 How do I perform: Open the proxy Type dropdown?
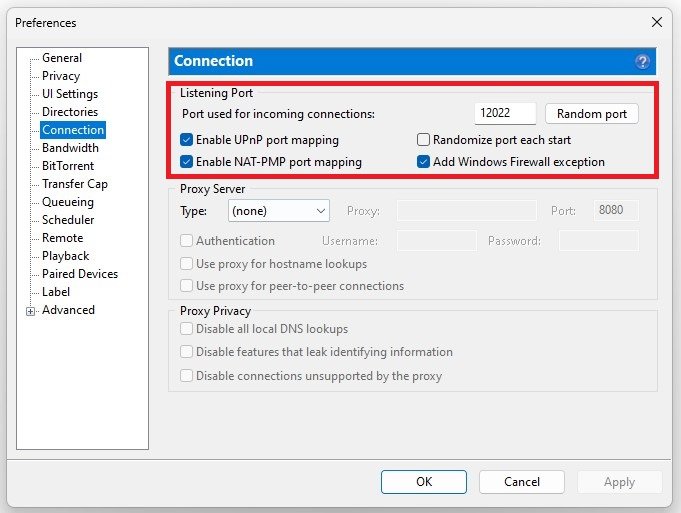point(279,211)
